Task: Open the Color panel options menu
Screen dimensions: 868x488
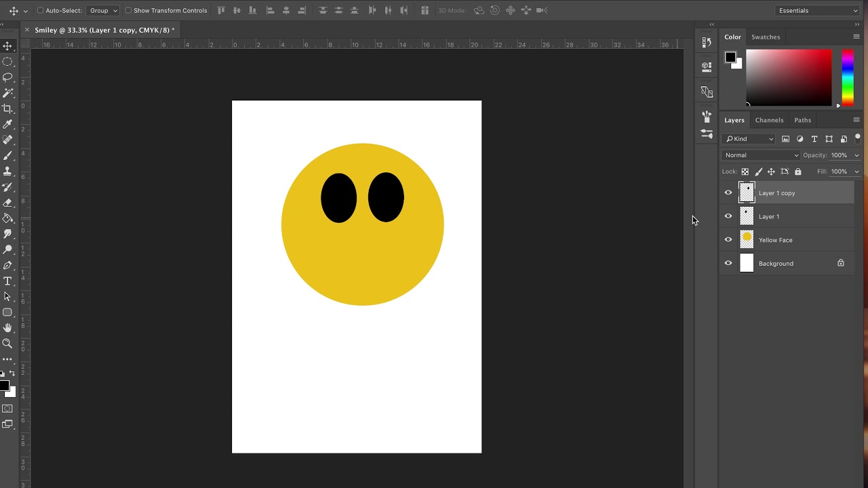Action: pyautogui.click(x=856, y=37)
